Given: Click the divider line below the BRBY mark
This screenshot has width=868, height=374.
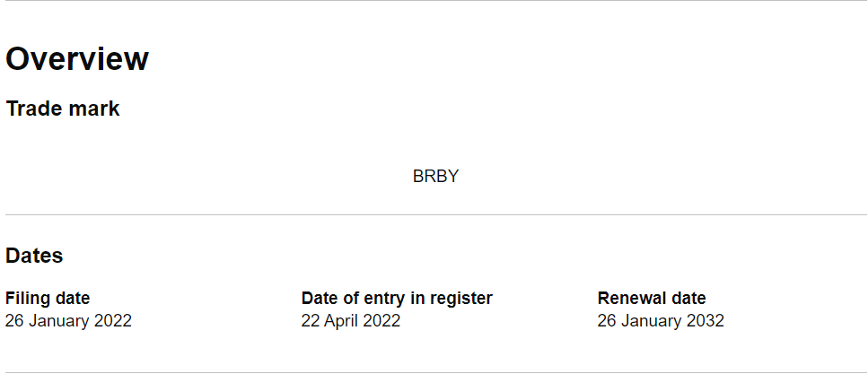Looking at the screenshot, I should (434, 215).
